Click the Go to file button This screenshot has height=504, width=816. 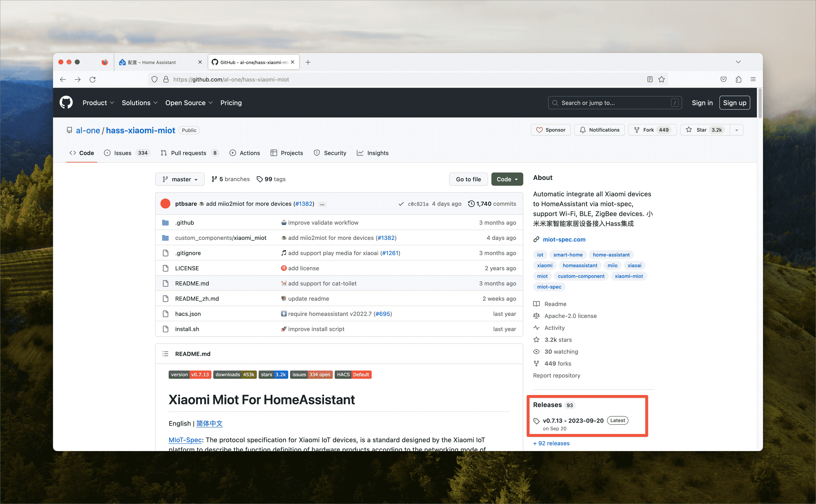point(468,179)
